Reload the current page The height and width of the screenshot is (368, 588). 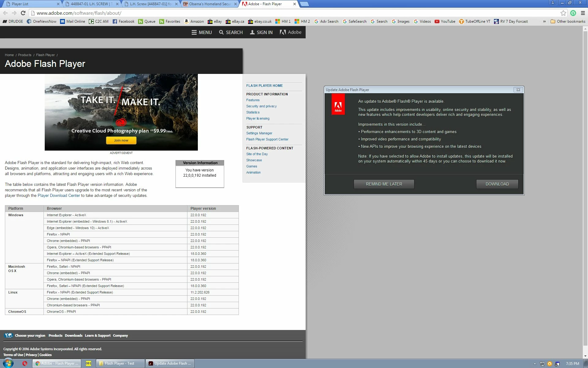pyautogui.click(x=23, y=13)
